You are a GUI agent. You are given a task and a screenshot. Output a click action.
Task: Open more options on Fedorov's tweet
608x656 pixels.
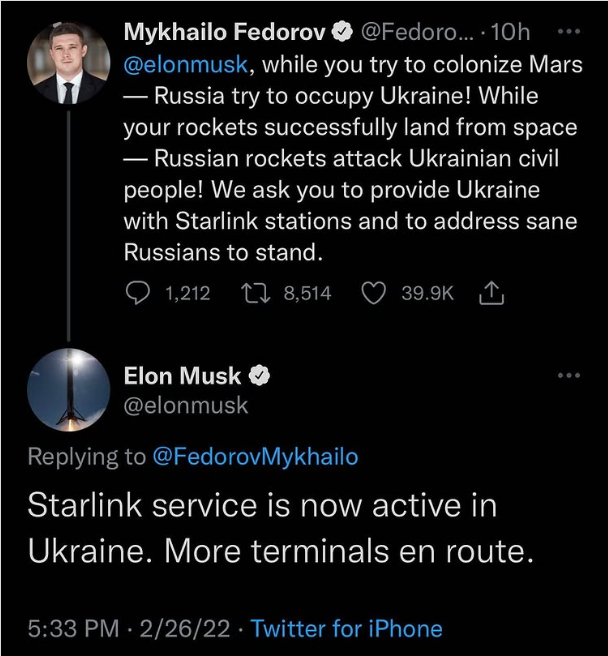[x=567, y=31]
